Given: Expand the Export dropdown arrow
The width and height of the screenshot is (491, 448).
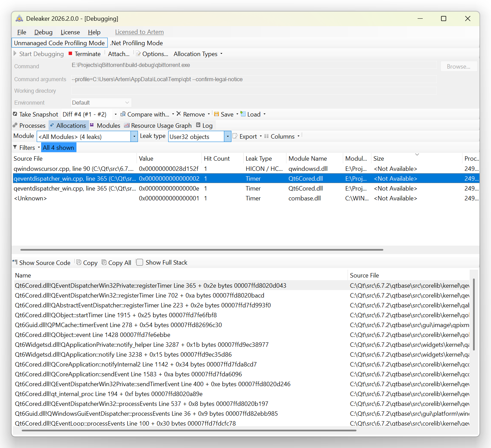Looking at the screenshot, I should (x=261, y=136).
